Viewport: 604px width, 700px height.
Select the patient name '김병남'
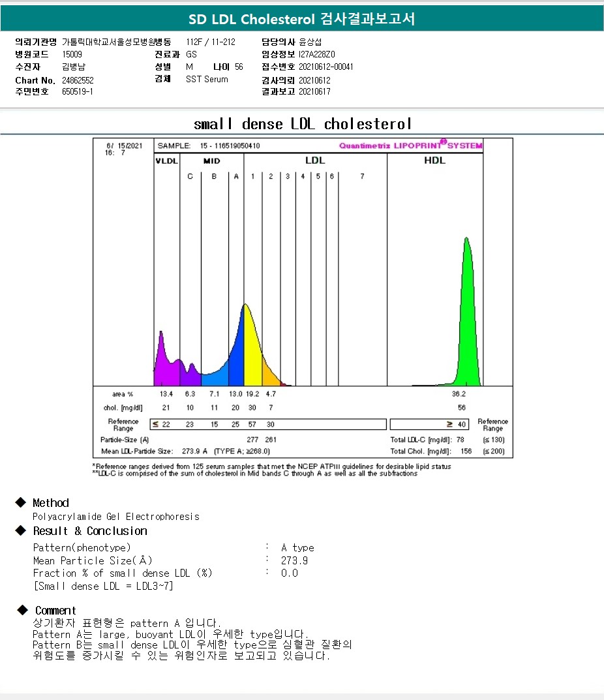click(74, 67)
